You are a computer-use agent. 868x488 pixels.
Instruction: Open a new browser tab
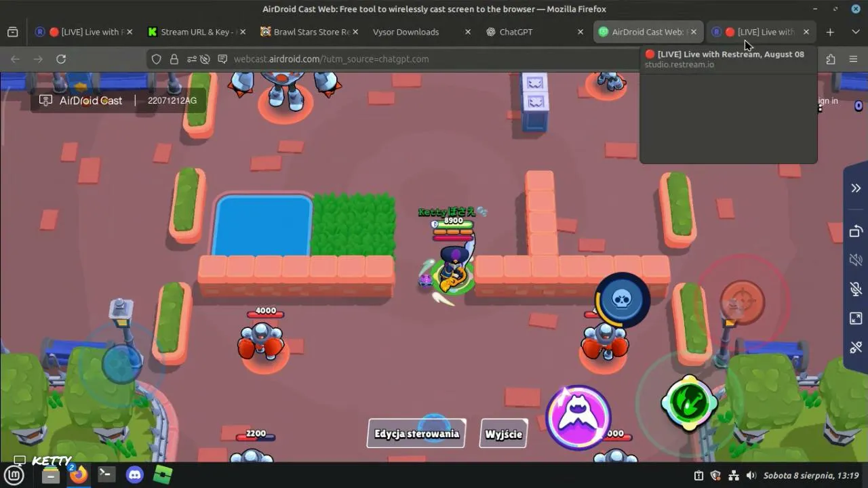click(x=830, y=32)
